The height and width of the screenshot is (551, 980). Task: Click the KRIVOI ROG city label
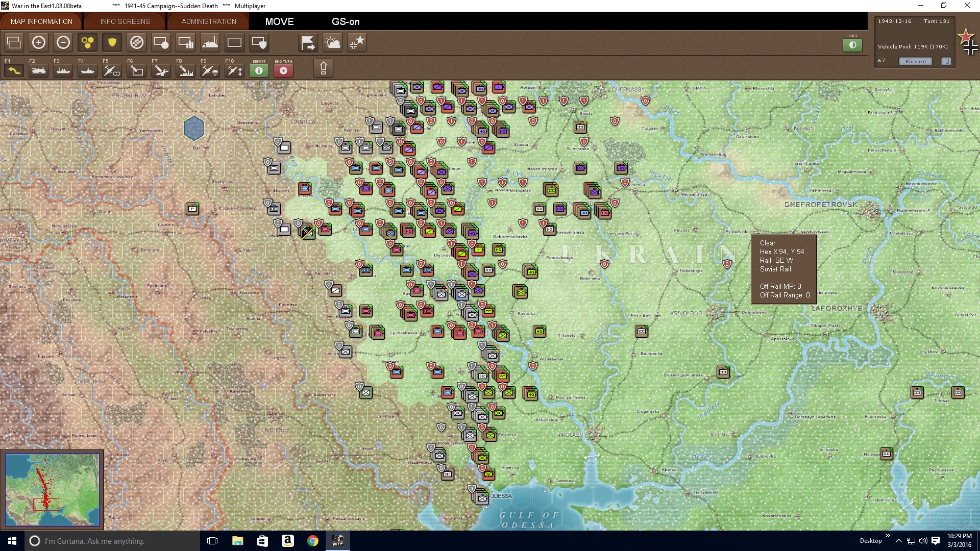point(686,313)
